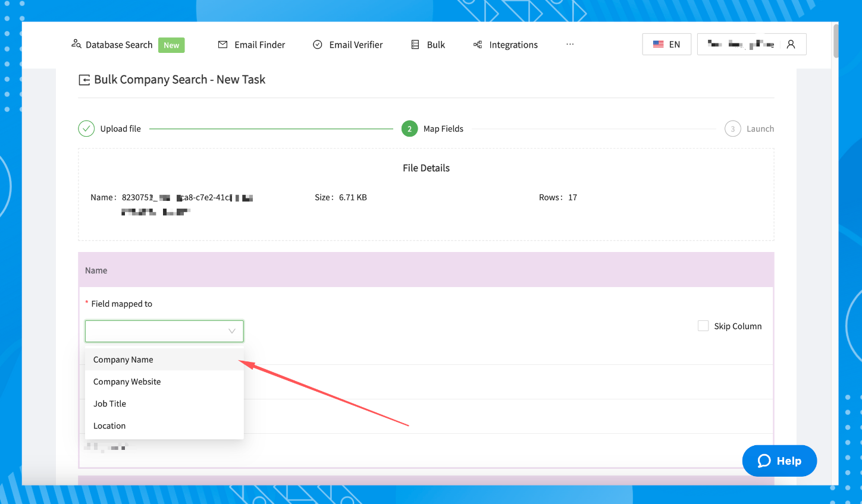Open the EN language selector
The width and height of the screenshot is (862, 504).
pyautogui.click(x=666, y=45)
